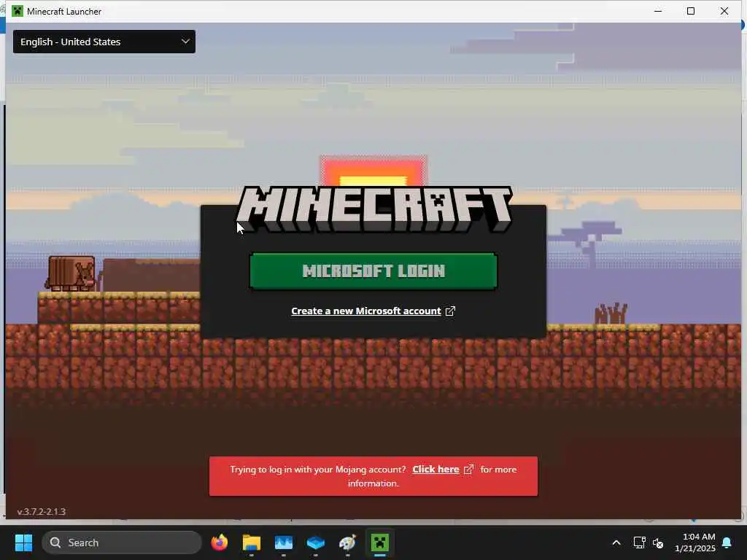Open the Create a new Microsoft account link
Screen dimensions: 747x560
[366, 311]
